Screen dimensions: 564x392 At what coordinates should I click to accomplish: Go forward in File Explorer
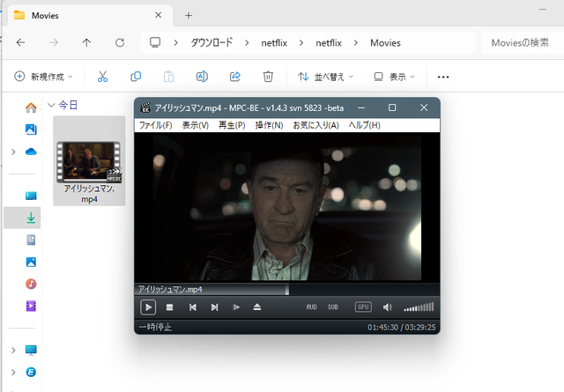pos(54,43)
